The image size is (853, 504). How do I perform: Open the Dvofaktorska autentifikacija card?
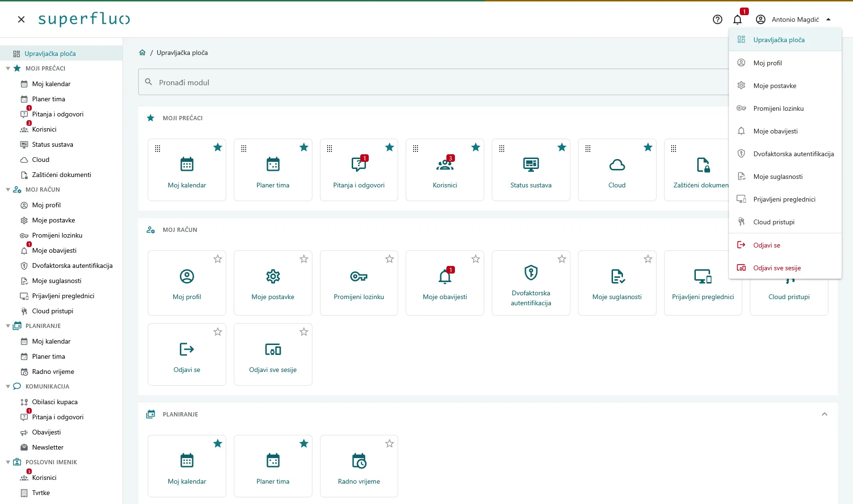coord(531,283)
